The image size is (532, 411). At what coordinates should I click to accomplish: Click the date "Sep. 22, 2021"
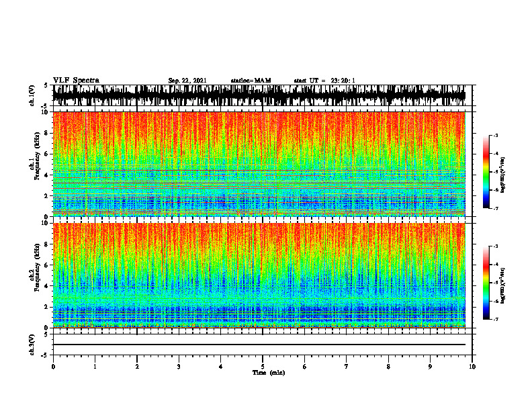(x=187, y=81)
